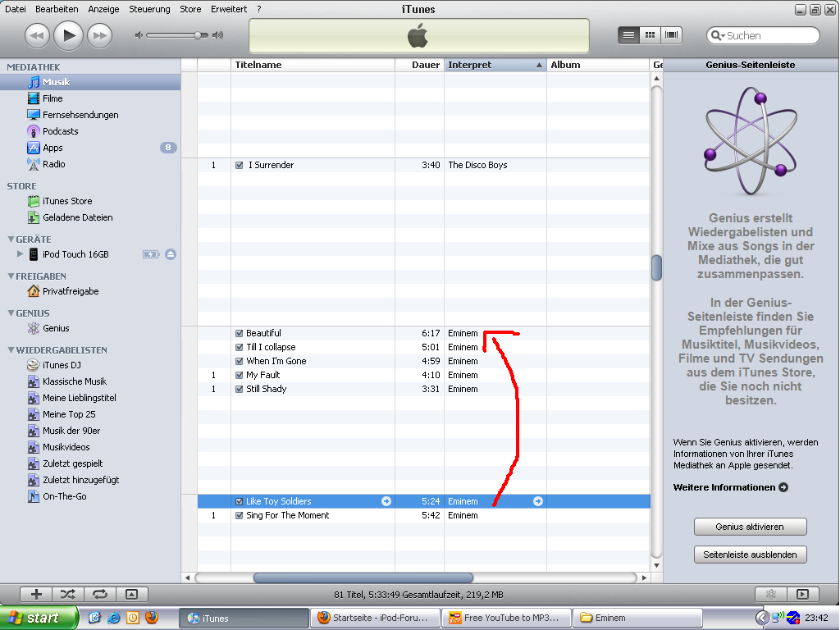
Task: Collapse the GERÄTE section
Action: pos(11,239)
